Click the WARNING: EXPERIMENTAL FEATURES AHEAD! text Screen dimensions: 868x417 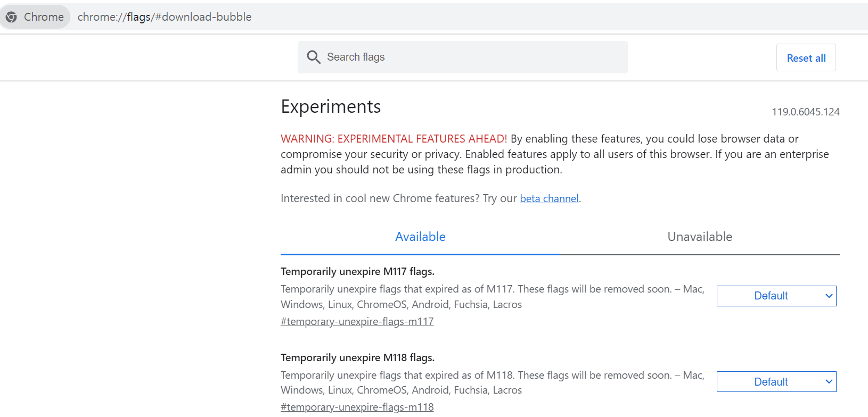(x=394, y=139)
